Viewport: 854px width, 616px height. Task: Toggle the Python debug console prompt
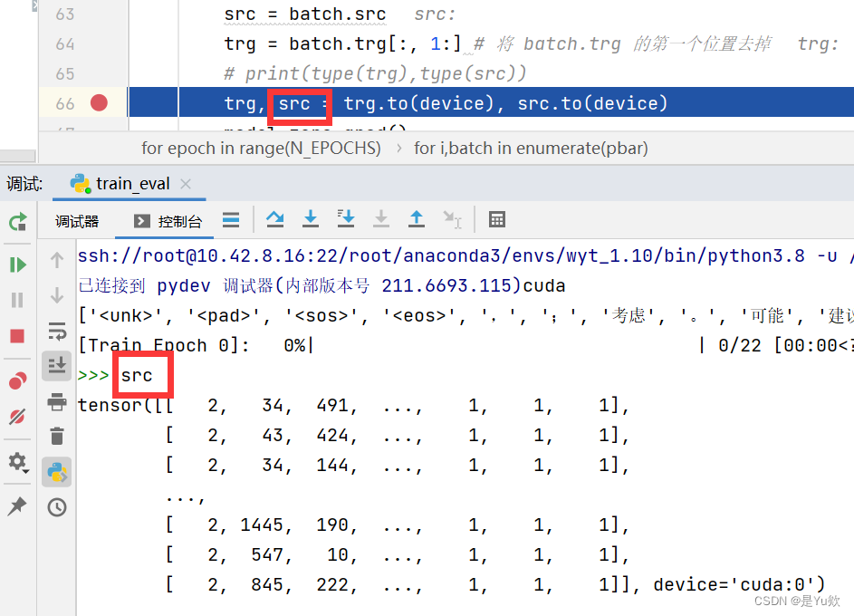(x=57, y=472)
